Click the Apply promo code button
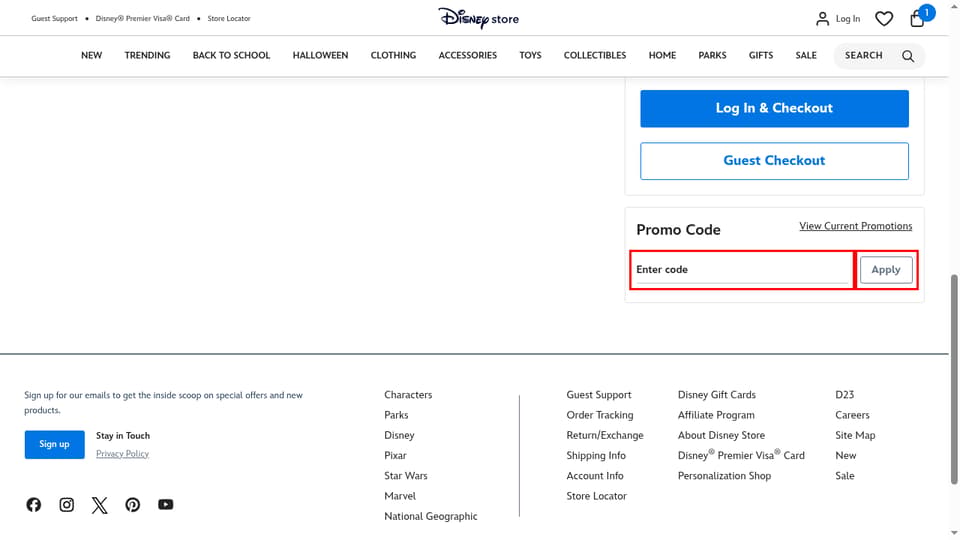 tap(886, 270)
